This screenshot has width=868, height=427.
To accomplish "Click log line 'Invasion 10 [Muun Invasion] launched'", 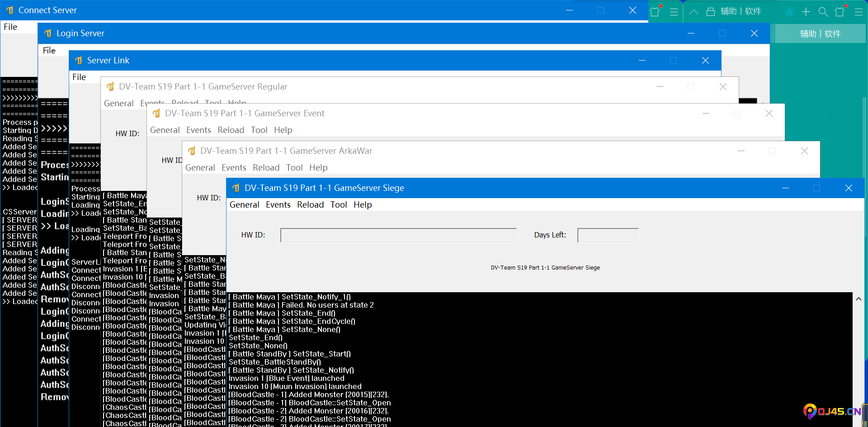I will pos(295,386).
